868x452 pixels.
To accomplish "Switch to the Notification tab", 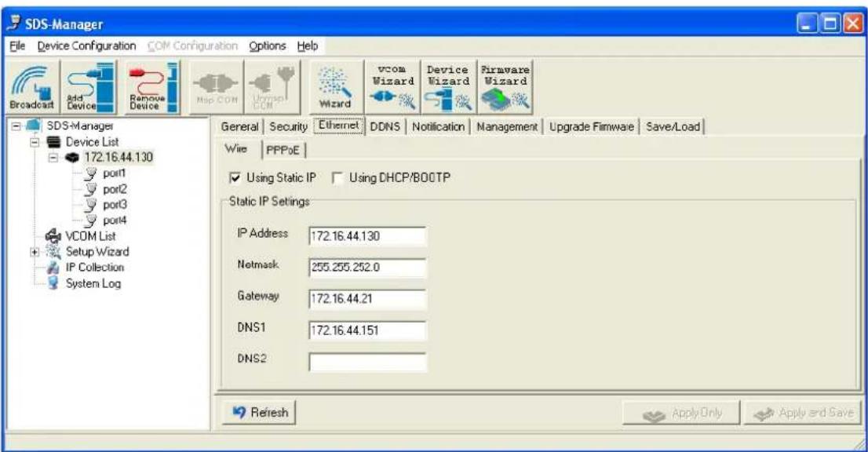I will [x=438, y=126].
